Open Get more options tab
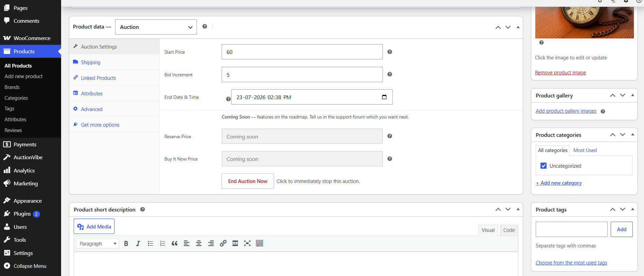 (114, 125)
